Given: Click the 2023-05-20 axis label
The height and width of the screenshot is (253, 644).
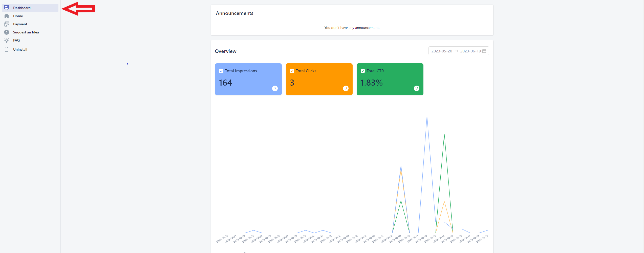Looking at the screenshot, I should point(222,239).
